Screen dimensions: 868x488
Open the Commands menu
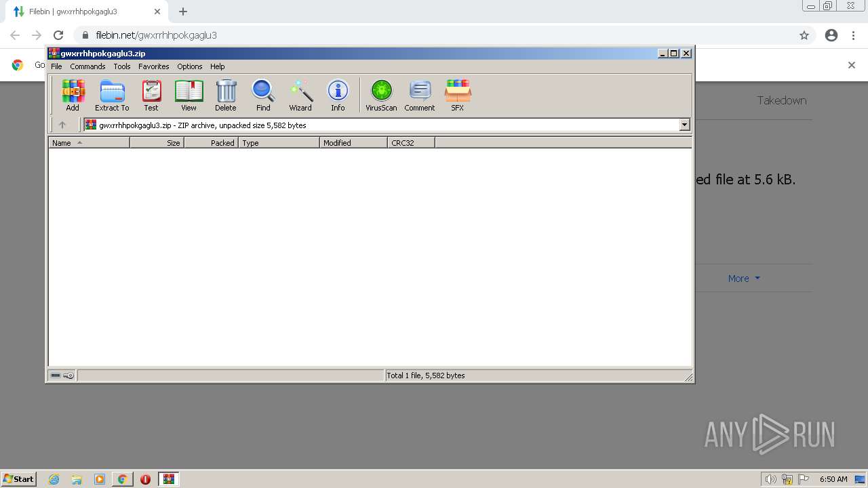pos(87,66)
